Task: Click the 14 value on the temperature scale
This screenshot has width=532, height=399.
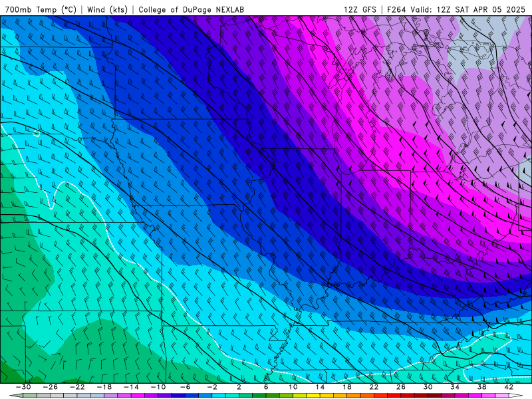Action: click(320, 387)
